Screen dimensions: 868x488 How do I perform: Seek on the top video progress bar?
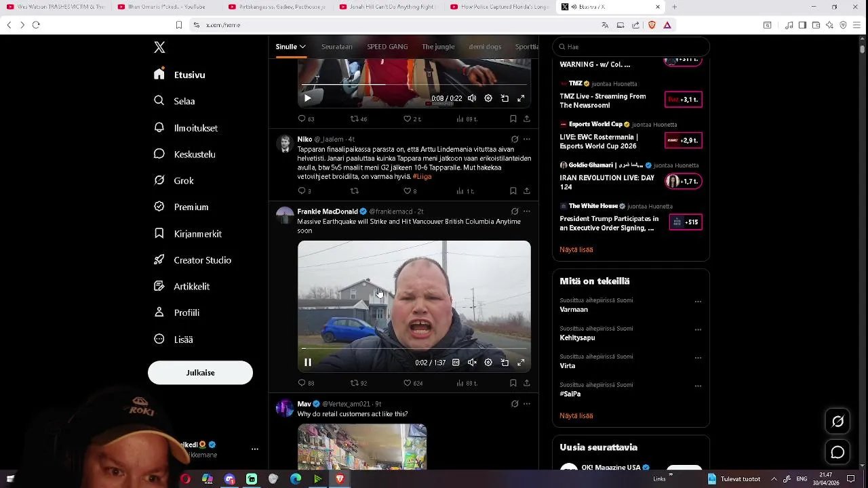[x=414, y=85]
